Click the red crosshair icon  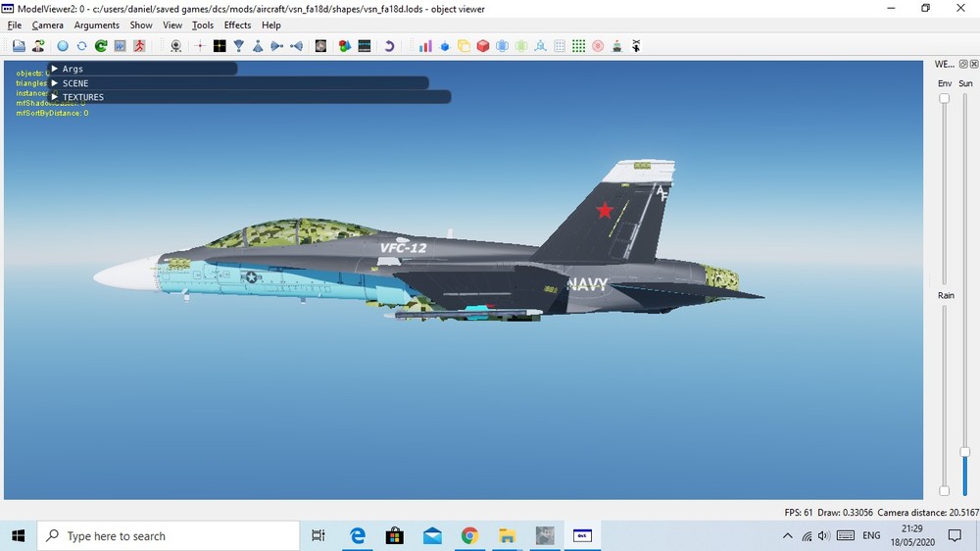tap(200, 46)
